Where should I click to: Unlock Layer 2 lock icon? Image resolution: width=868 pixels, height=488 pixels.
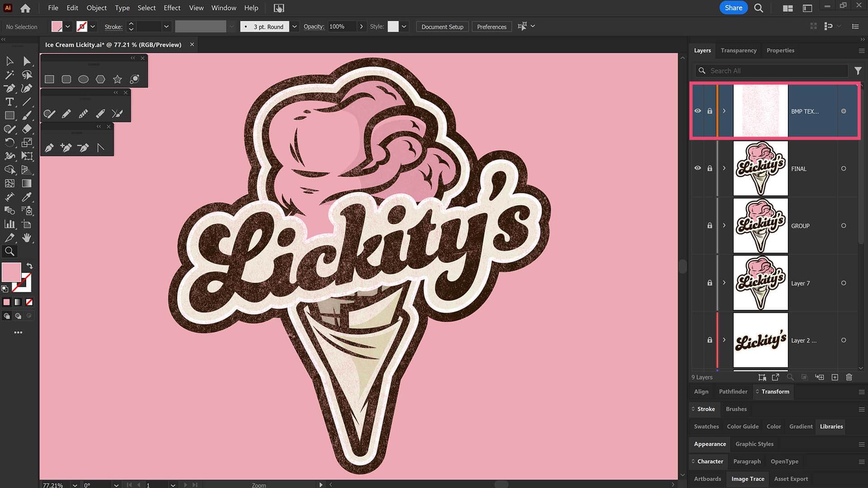point(710,340)
